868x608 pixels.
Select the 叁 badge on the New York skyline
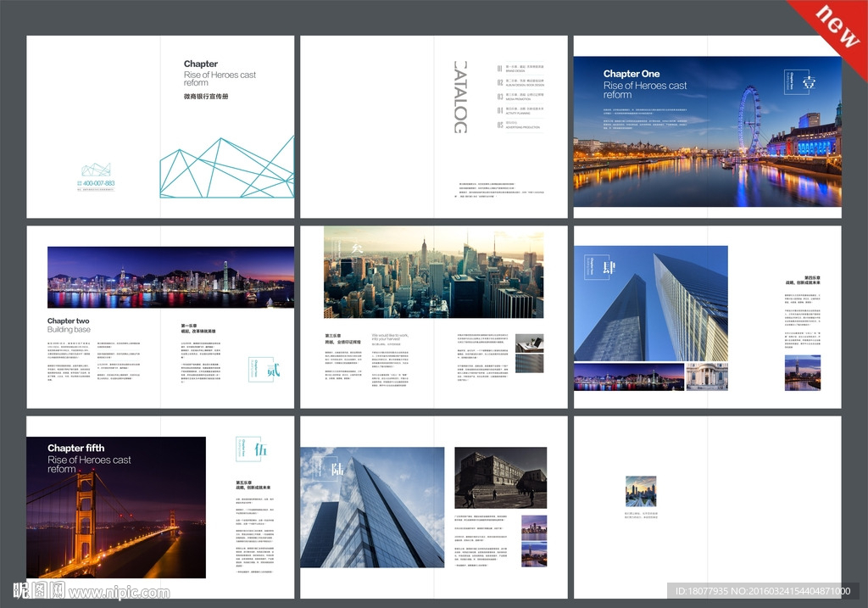pos(345,248)
